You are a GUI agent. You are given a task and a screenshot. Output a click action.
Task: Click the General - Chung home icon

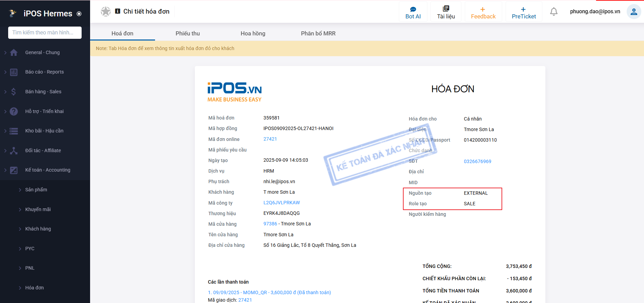tap(14, 52)
